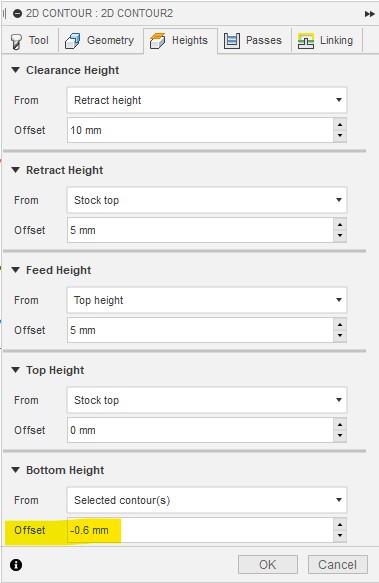The height and width of the screenshot is (583, 379).
Task: Click the info icon at bottom left
Action: [x=16, y=565]
